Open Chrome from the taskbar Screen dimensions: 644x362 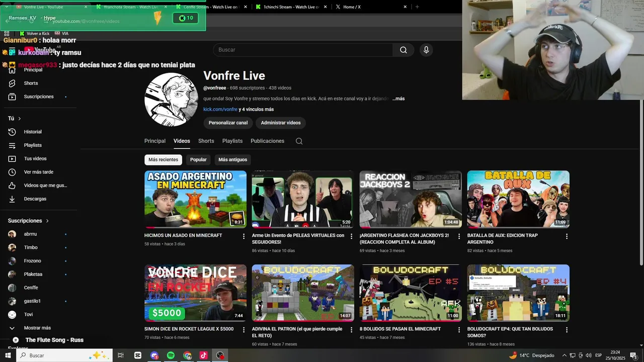187,355
